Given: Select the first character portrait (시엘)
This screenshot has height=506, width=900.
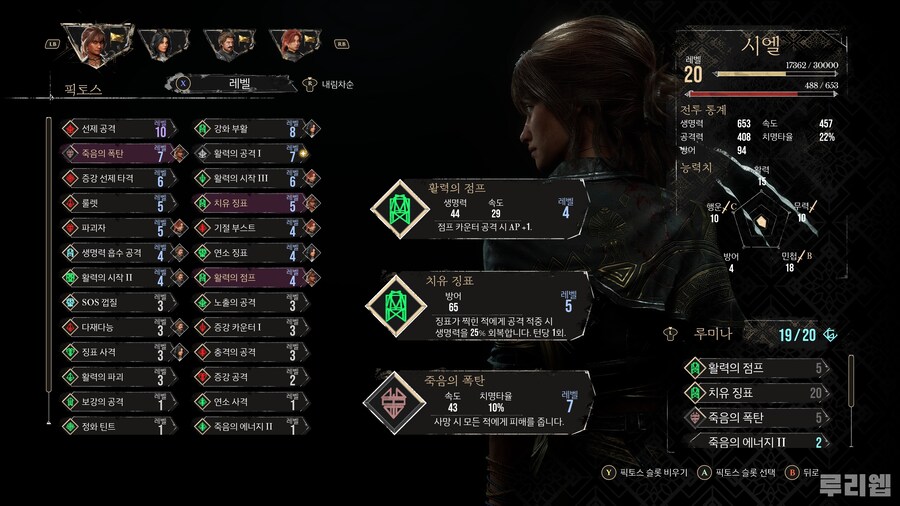Looking at the screenshot, I should [97, 45].
